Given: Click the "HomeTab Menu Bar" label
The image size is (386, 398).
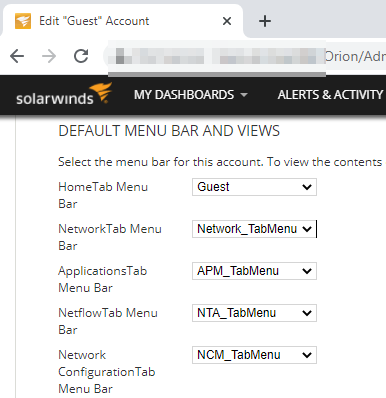Looking at the screenshot, I should [x=103, y=195].
